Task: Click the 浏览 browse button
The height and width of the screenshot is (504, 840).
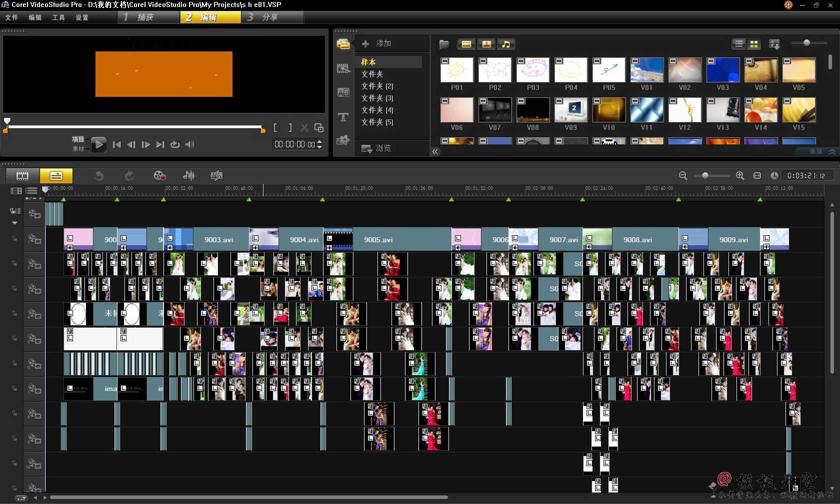Action: click(x=376, y=148)
